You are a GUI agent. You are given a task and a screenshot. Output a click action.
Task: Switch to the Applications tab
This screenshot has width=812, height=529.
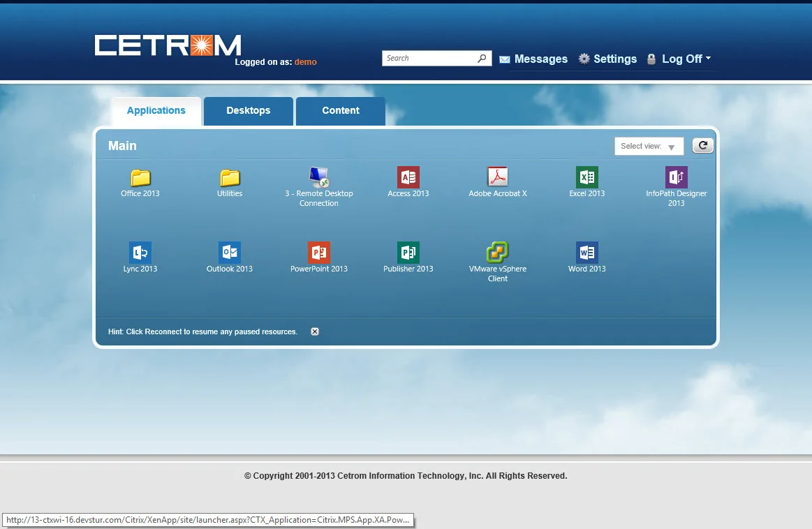pos(156,111)
